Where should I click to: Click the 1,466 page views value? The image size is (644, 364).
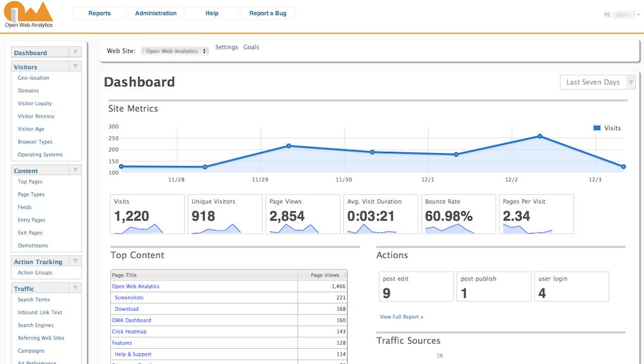[338, 286]
